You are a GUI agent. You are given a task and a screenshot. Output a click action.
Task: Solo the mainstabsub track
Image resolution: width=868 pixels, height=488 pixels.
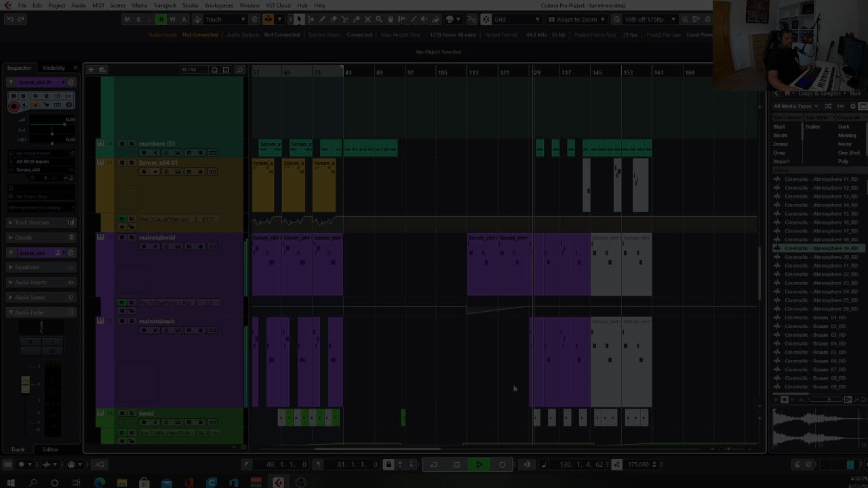point(131,321)
